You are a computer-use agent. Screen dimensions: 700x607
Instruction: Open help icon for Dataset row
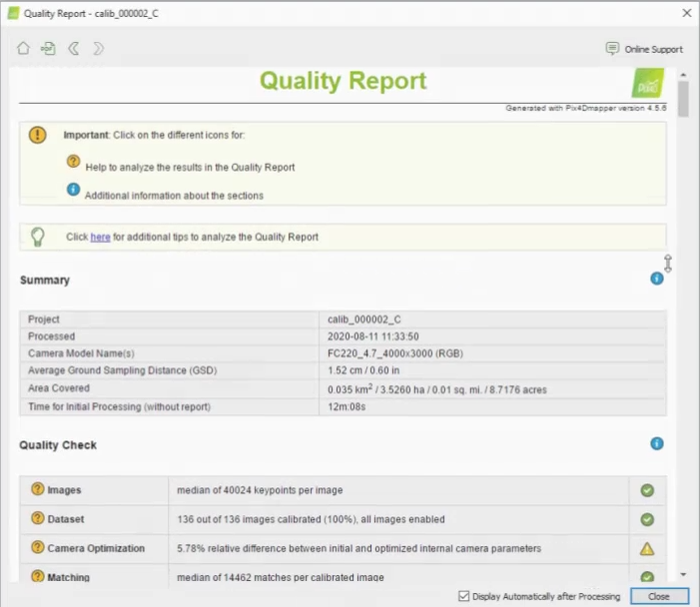[x=38, y=519]
